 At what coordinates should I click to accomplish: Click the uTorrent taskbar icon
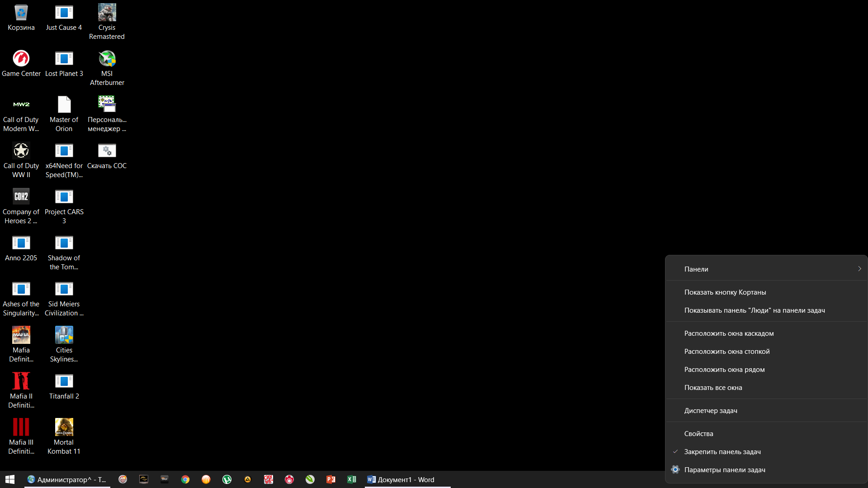coord(227,479)
